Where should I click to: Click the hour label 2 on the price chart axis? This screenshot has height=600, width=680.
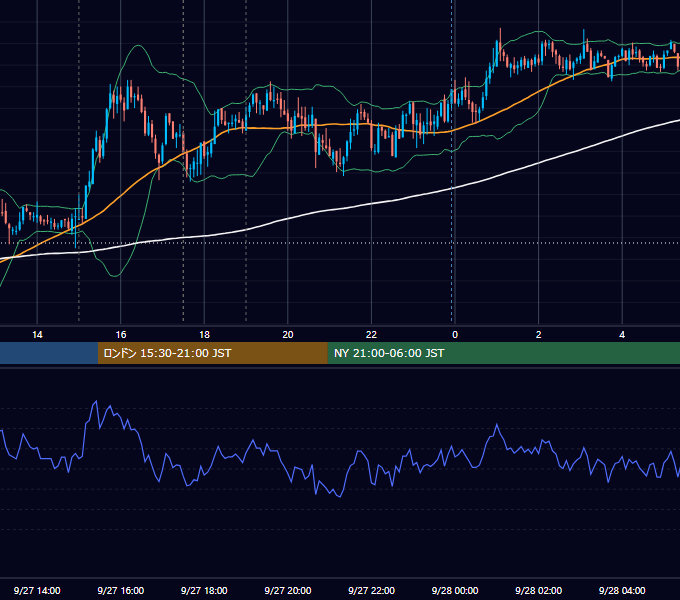[x=539, y=335]
